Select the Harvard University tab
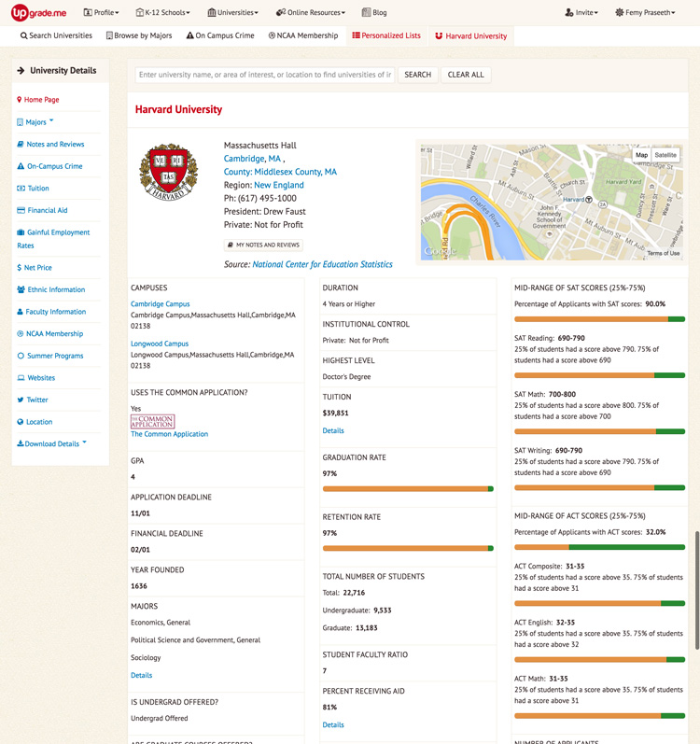 pos(471,36)
